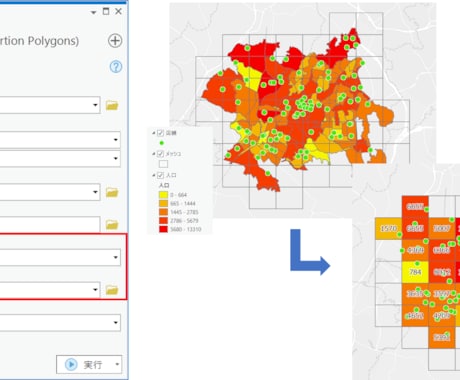Select the 人口 layer name next to checkbox
Viewport: 460px width, 380px height.
pyautogui.click(x=171, y=175)
